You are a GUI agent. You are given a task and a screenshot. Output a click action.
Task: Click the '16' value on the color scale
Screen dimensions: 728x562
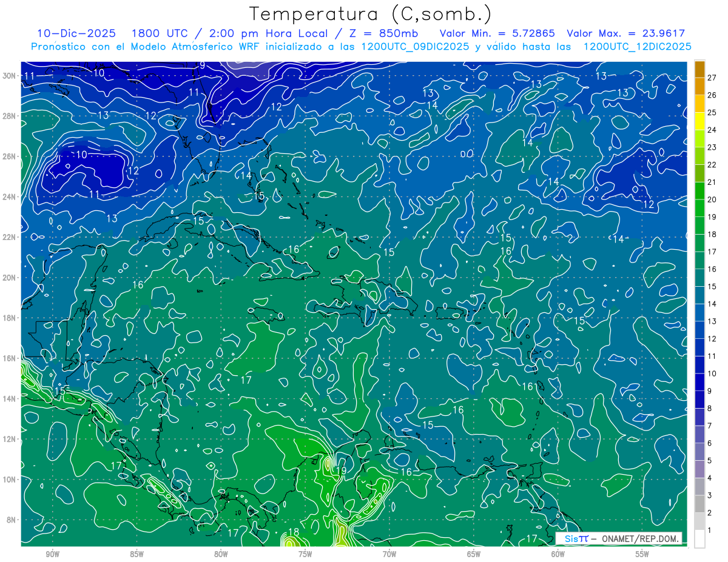(712, 269)
